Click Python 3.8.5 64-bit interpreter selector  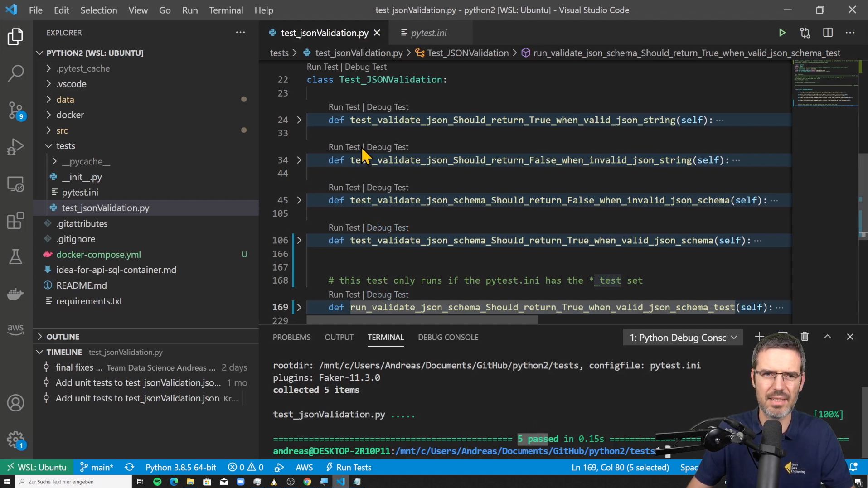coord(181,467)
